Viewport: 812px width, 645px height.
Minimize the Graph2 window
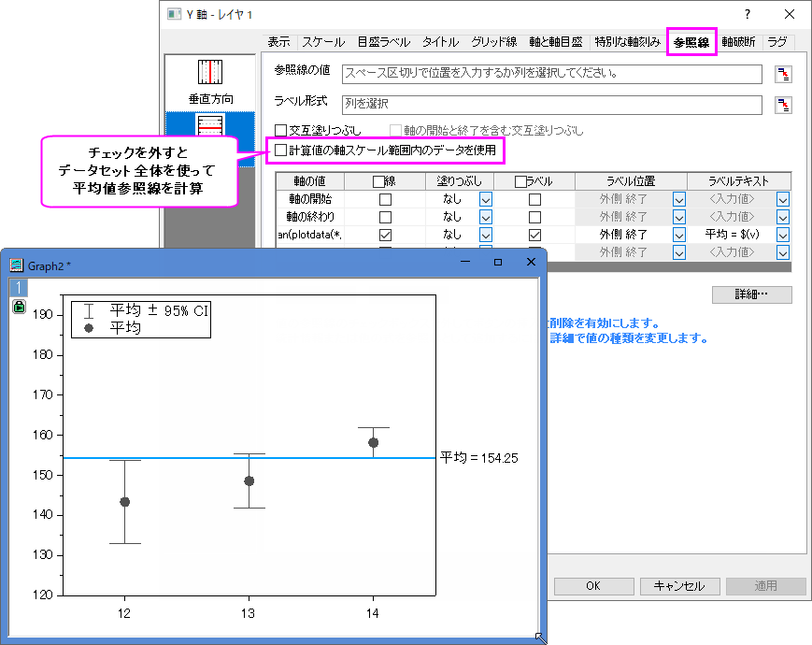pos(465,262)
